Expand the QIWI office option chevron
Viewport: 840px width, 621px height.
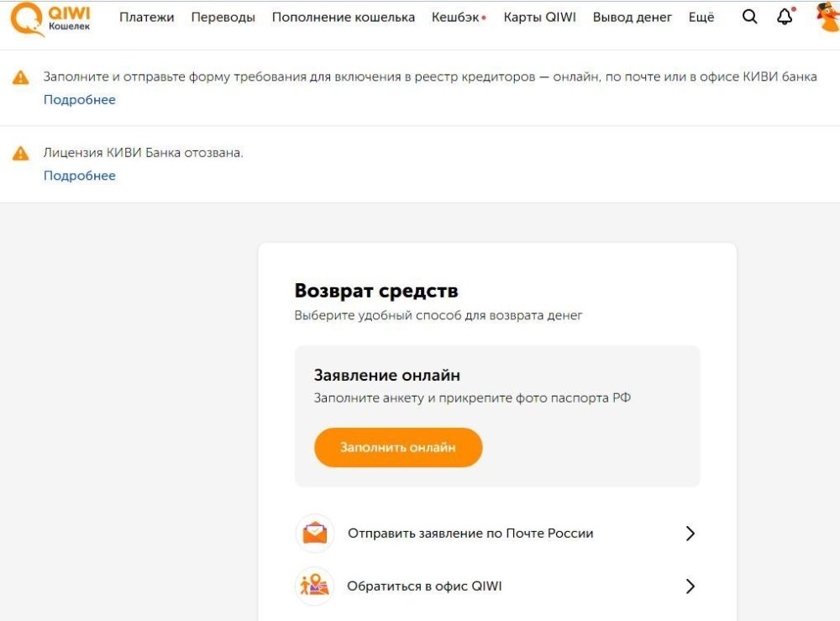[690, 586]
